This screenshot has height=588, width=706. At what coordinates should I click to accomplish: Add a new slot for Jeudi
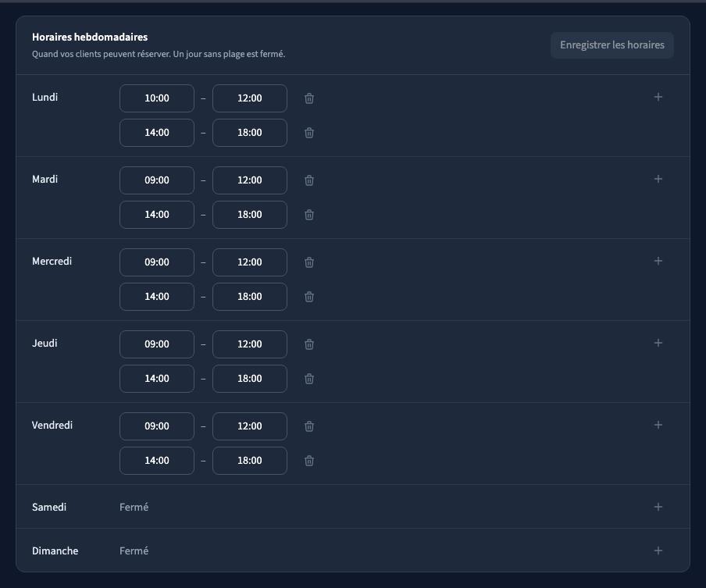(x=658, y=343)
